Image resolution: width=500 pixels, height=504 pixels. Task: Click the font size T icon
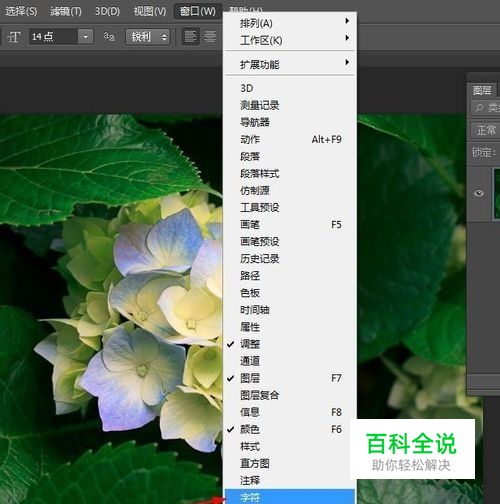14,37
